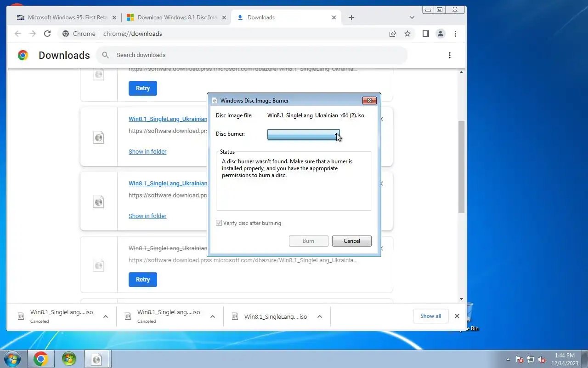Expand options for third shelf download item
Screen dimensions: 588x368
[320, 316]
